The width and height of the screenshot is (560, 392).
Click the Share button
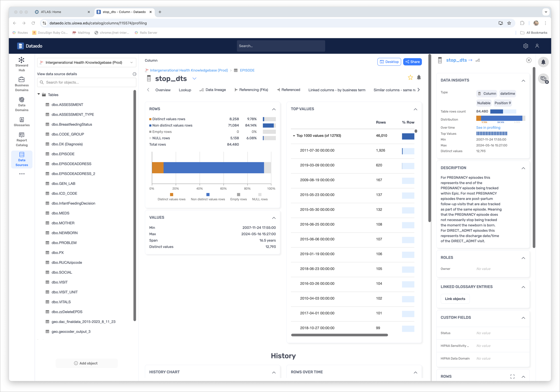pos(412,62)
